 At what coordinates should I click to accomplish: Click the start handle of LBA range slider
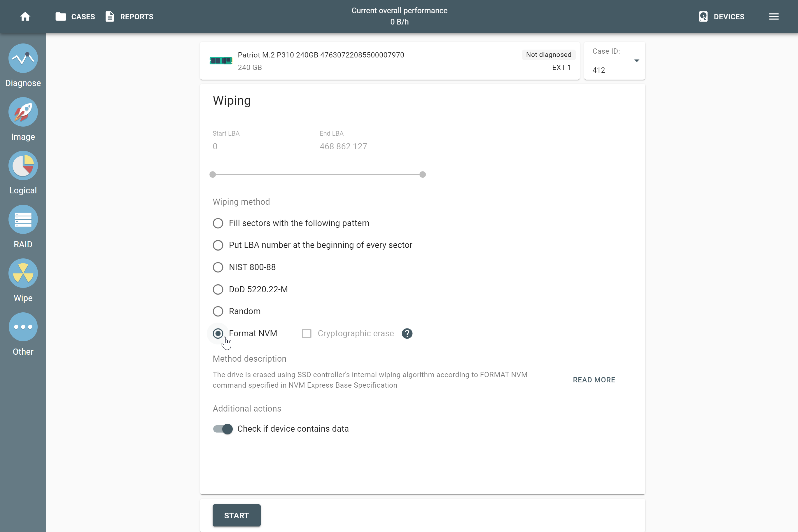tap(212, 174)
